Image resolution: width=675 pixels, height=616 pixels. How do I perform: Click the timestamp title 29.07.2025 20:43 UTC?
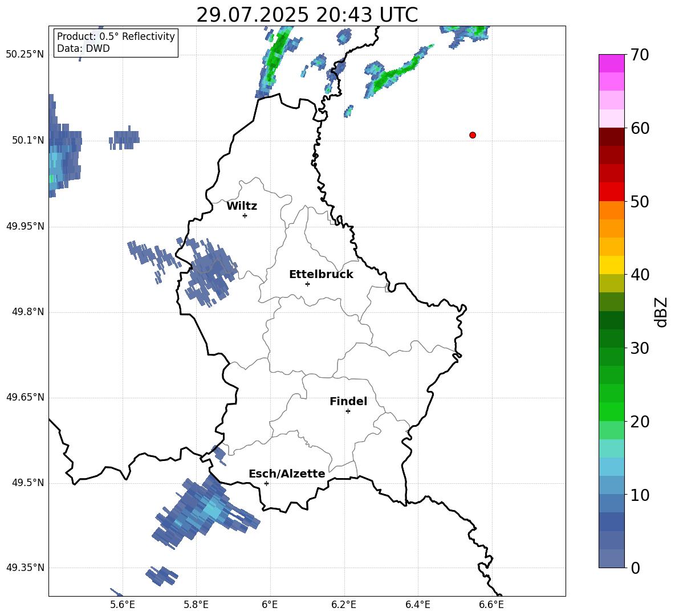307,15
